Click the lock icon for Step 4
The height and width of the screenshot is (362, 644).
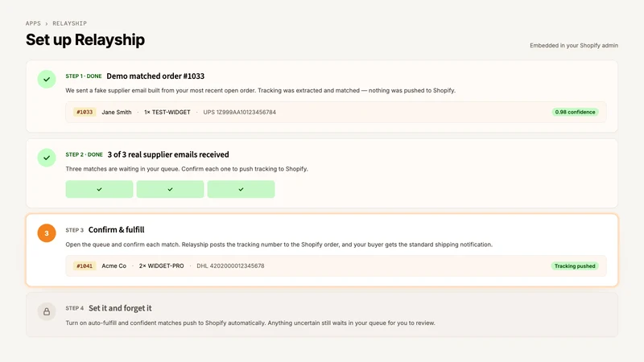pyautogui.click(x=47, y=311)
